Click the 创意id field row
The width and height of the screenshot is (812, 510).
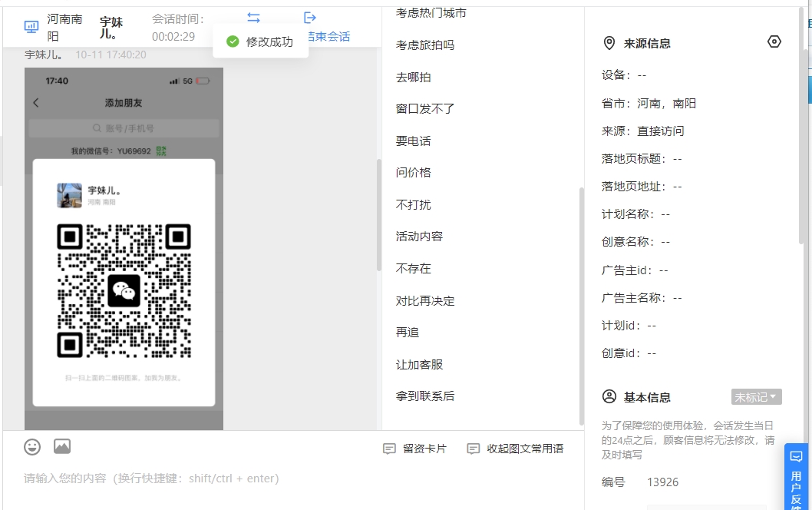coord(629,353)
